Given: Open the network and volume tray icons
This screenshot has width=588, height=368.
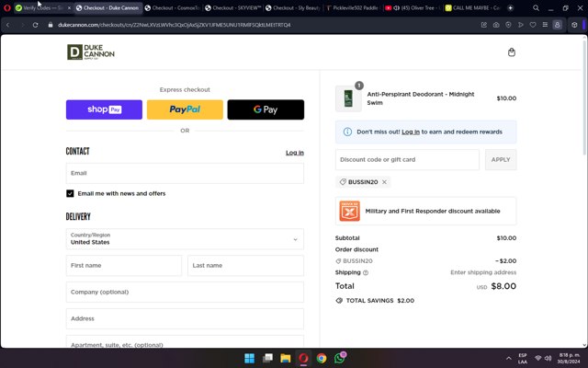Looking at the screenshot, I should pyautogui.click(x=543, y=358).
